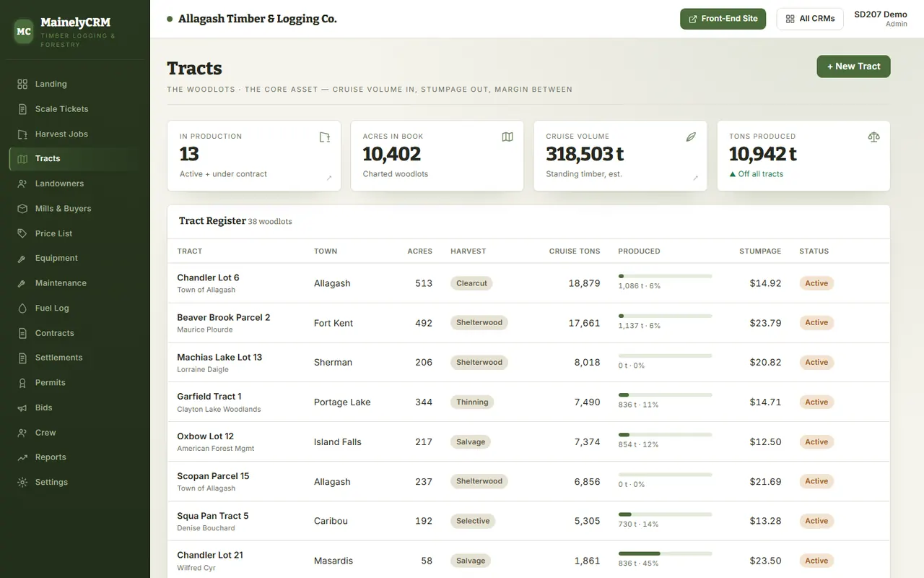Click the Fuel Log droplet icon
Viewport: 924px width, 578px height.
[x=22, y=308]
